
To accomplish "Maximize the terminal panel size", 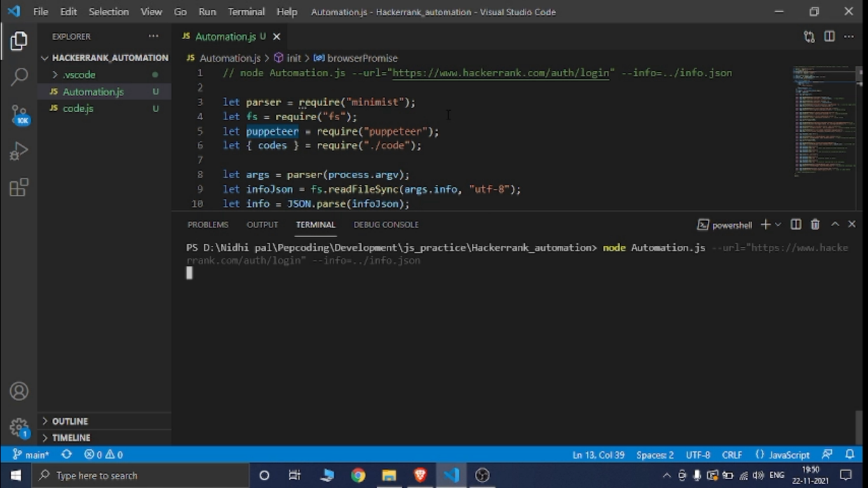I will 835,224.
